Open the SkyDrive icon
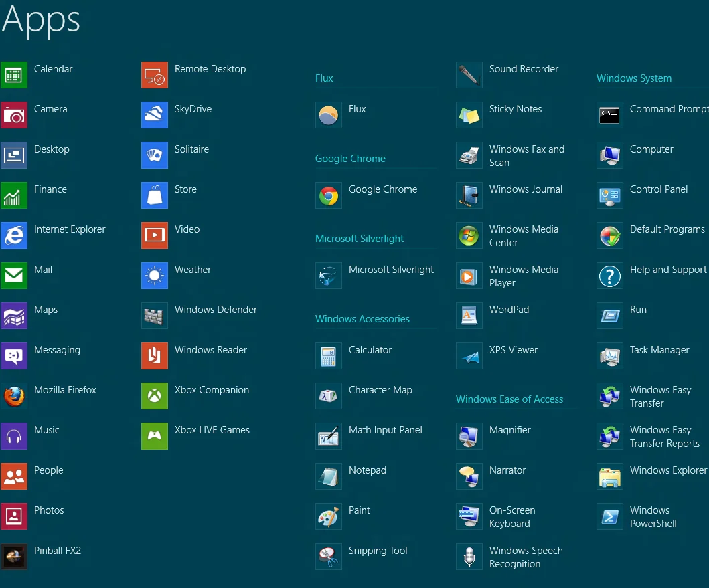The width and height of the screenshot is (709, 588). click(x=154, y=115)
